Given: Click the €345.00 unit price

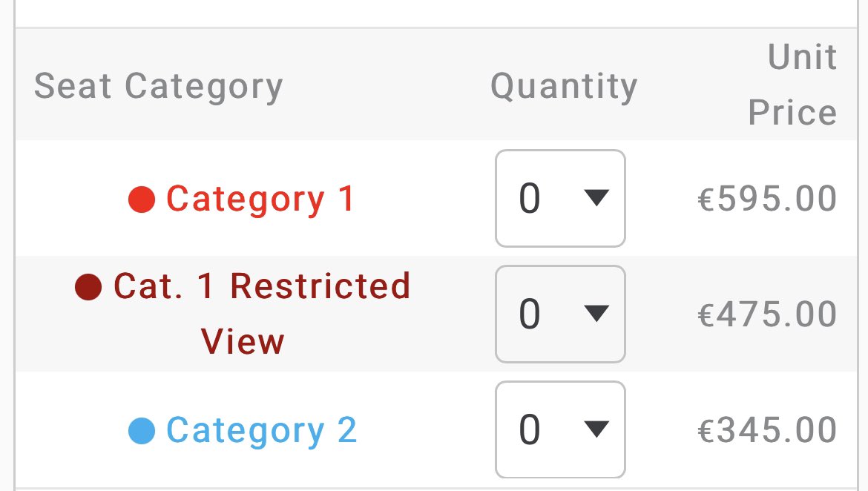Looking at the screenshot, I should (767, 431).
